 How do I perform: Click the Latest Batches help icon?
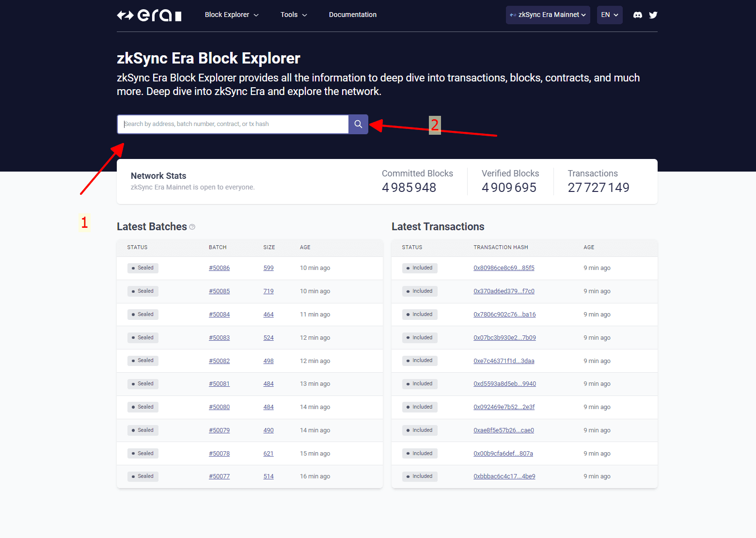tap(192, 227)
